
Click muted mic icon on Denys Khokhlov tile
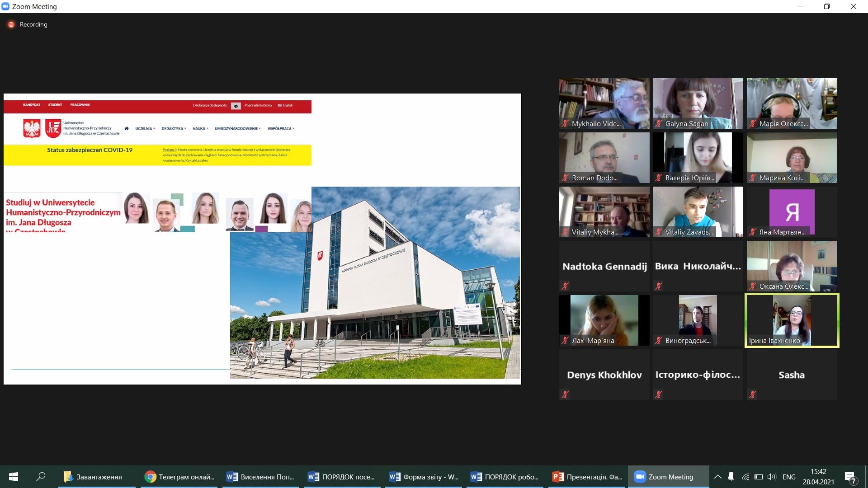[565, 394]
